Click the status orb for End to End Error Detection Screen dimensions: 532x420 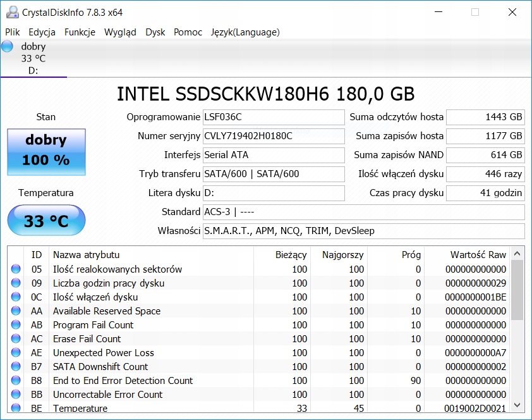pyautogui.click(x=16, y=380)
